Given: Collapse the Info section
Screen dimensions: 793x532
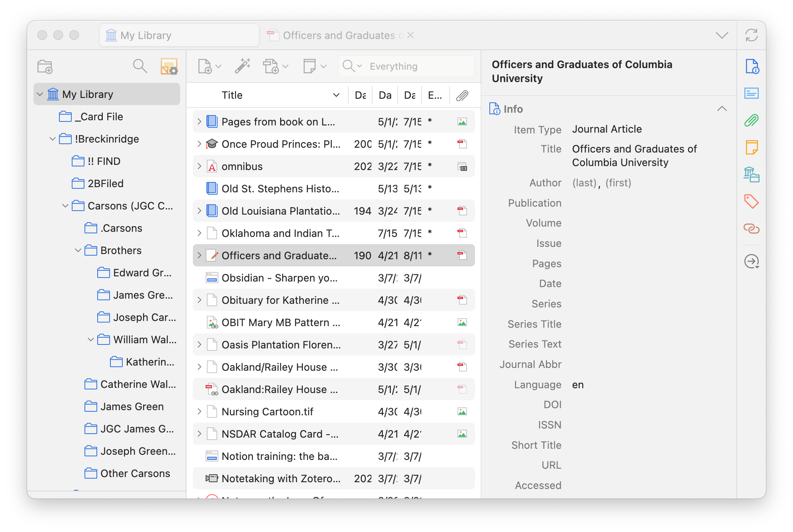Looking at the screenshot, I should tap(722, 109).
